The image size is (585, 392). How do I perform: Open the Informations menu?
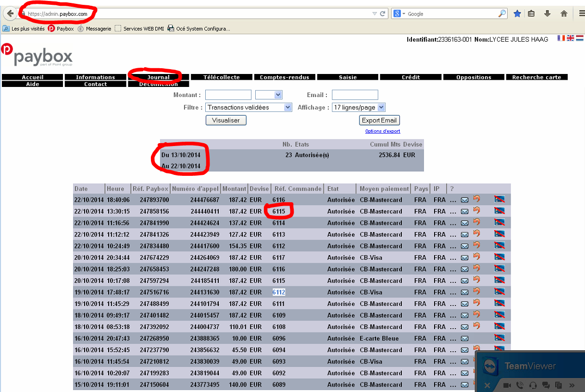point(96,77)
